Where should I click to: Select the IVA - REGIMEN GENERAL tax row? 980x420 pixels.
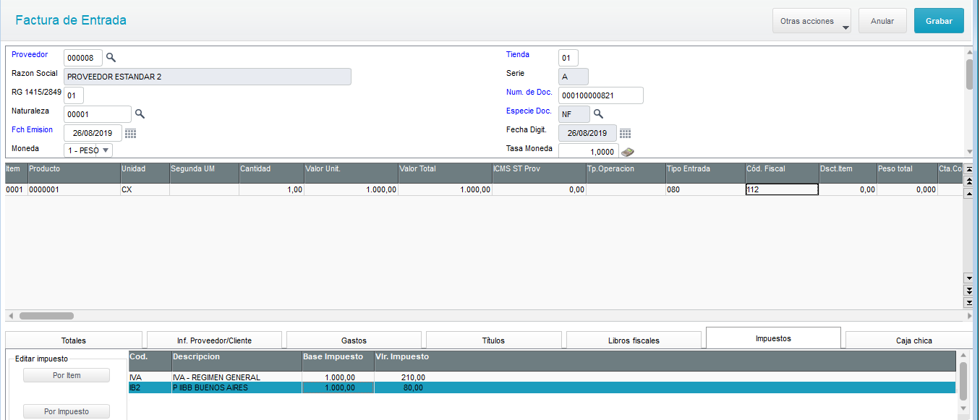coord(542,377)
